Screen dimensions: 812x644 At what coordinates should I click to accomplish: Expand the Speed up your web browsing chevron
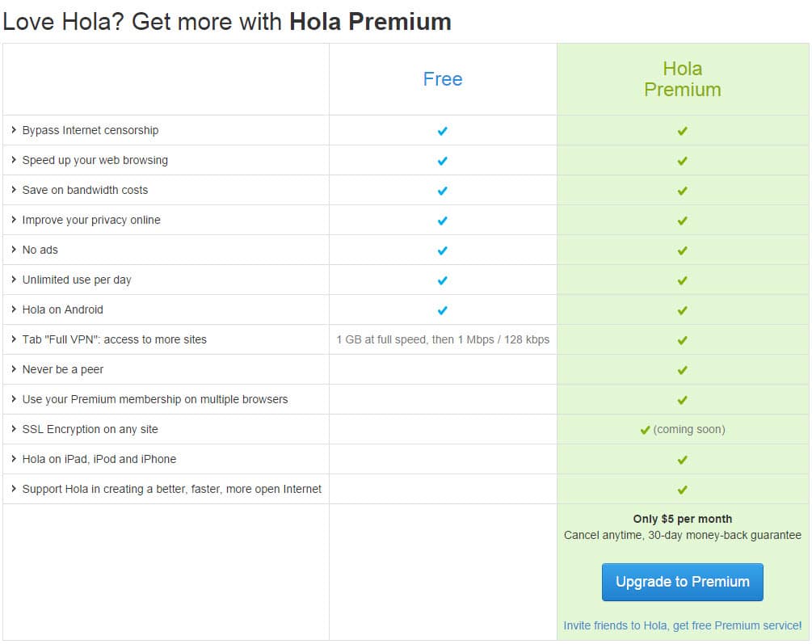pos(14,160)
